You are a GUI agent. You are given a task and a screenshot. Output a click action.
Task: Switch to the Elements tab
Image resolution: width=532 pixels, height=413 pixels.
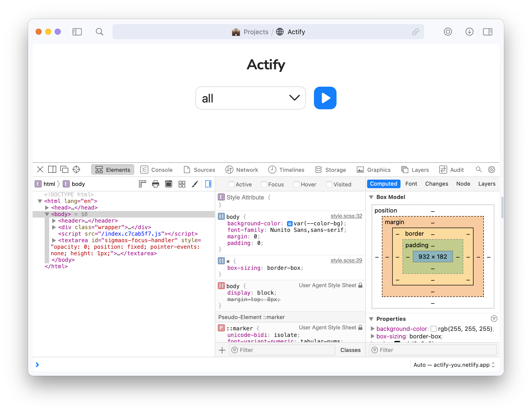(113, 170)
